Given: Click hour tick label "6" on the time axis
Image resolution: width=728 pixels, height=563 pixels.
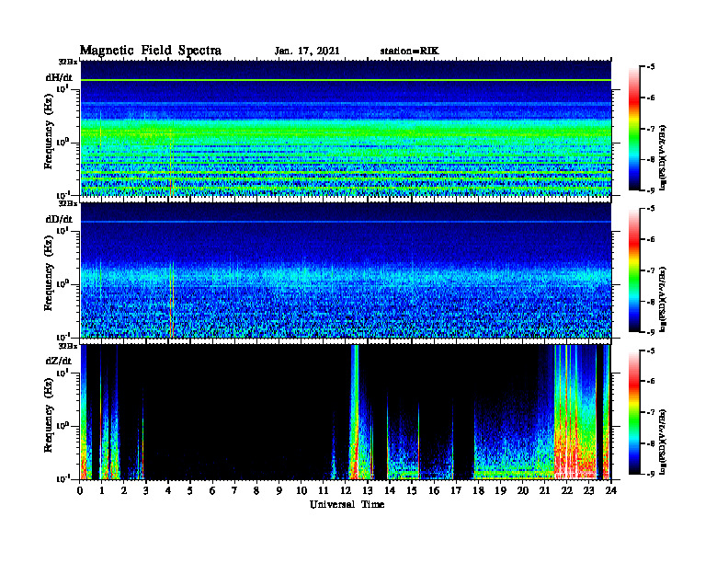Looking at the screenshot, I should click(212, 490).
